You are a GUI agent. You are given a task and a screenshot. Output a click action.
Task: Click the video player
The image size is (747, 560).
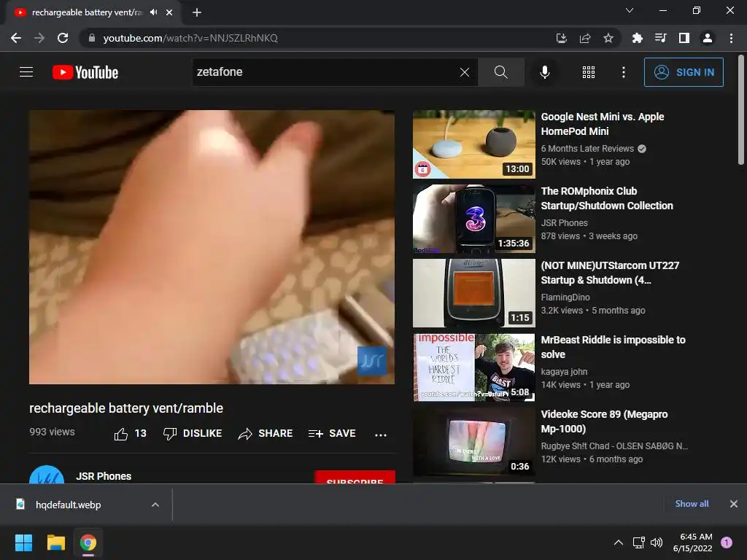click(212, 247)
